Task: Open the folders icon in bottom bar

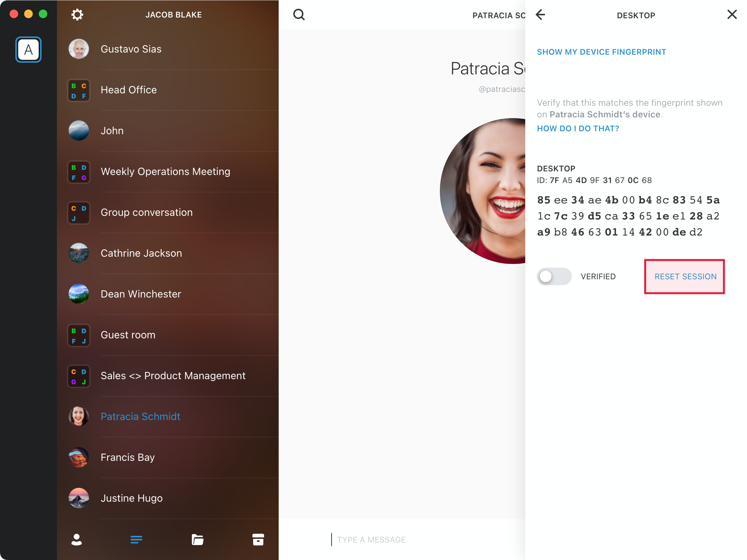Action: click(197, 540)
